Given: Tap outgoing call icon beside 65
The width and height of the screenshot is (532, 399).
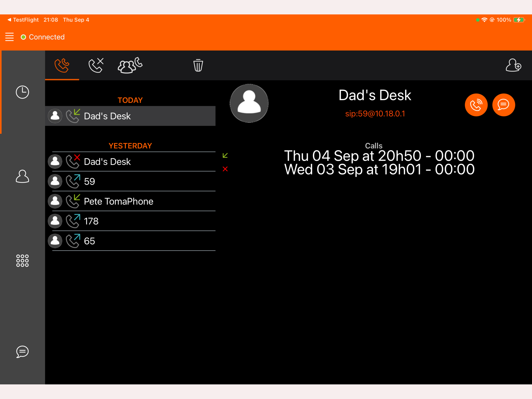Looking at the screenshot, I should coord(73,241).
